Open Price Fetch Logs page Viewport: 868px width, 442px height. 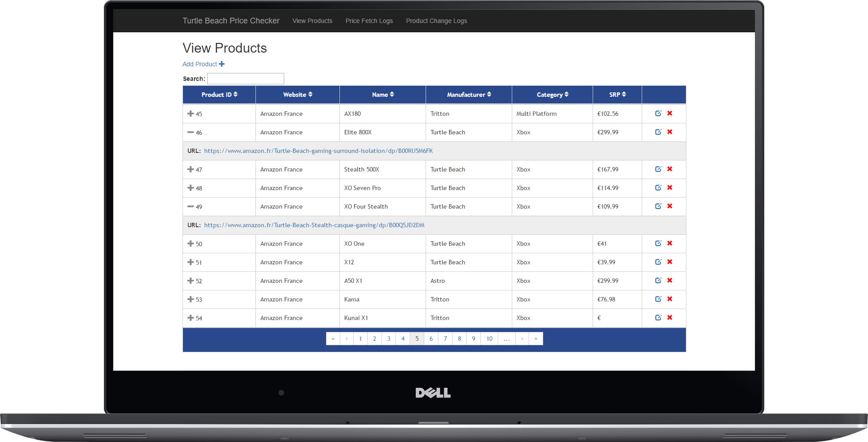click(x=369, y=21)
